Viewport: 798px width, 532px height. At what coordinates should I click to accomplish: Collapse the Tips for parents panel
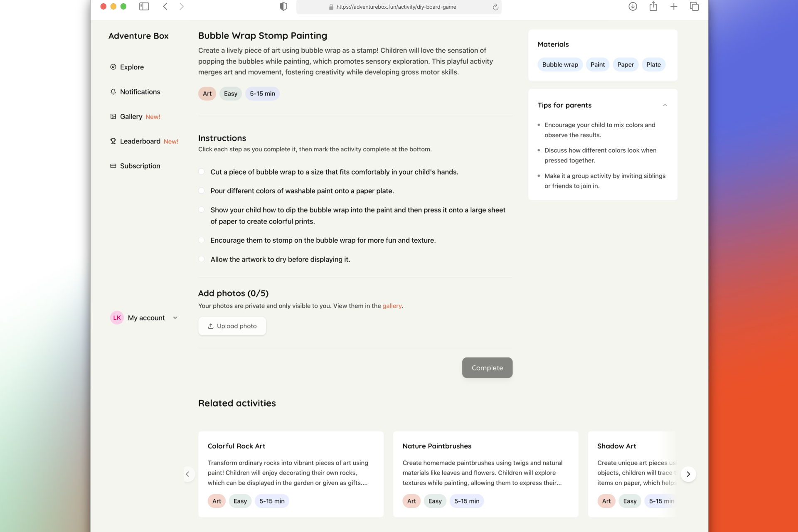click(x=664, y=105)
